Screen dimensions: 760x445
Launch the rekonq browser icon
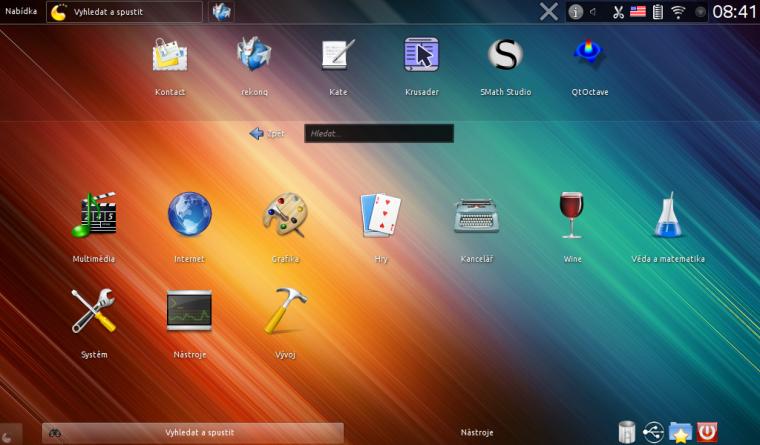click(254, 55)
